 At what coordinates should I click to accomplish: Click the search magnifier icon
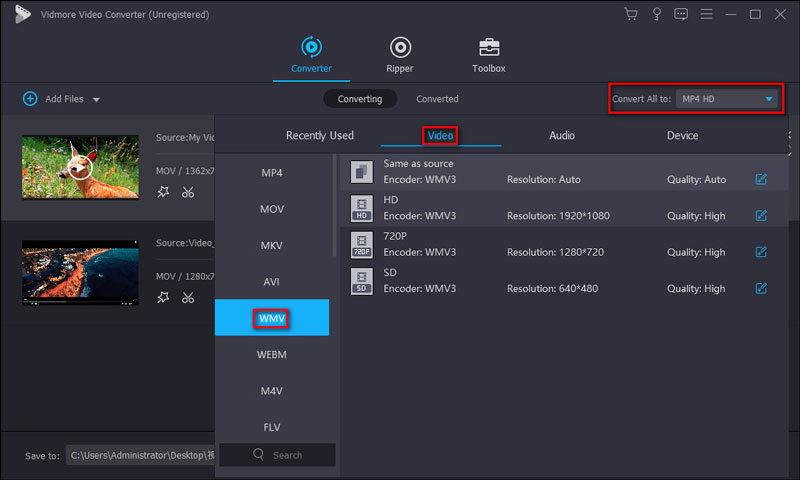(259, 454)
